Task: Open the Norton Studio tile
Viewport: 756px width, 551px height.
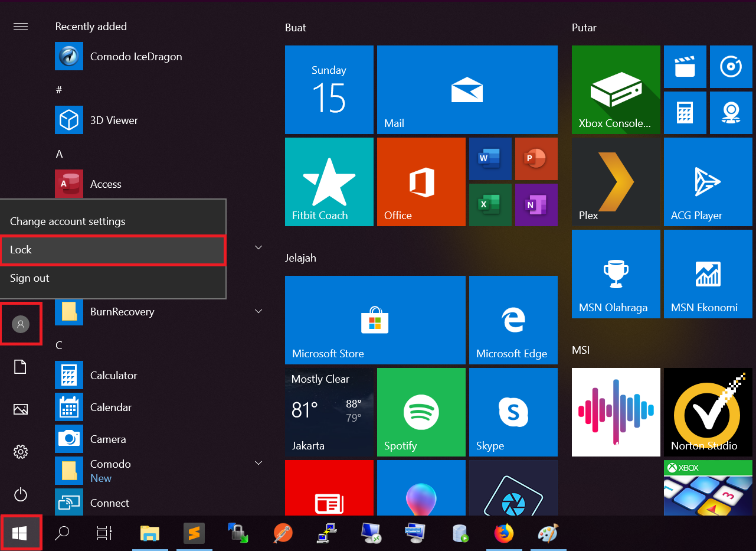Action: tap(708, 412)
